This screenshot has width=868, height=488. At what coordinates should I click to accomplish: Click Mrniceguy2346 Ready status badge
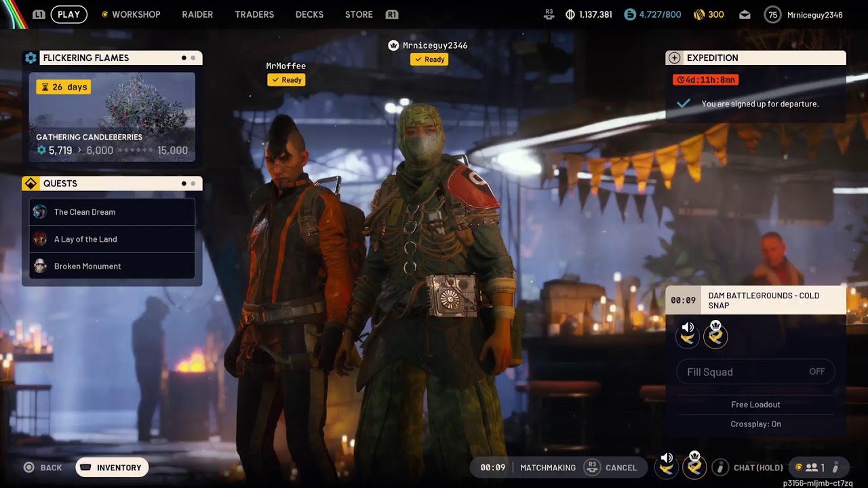coord(429,60)
